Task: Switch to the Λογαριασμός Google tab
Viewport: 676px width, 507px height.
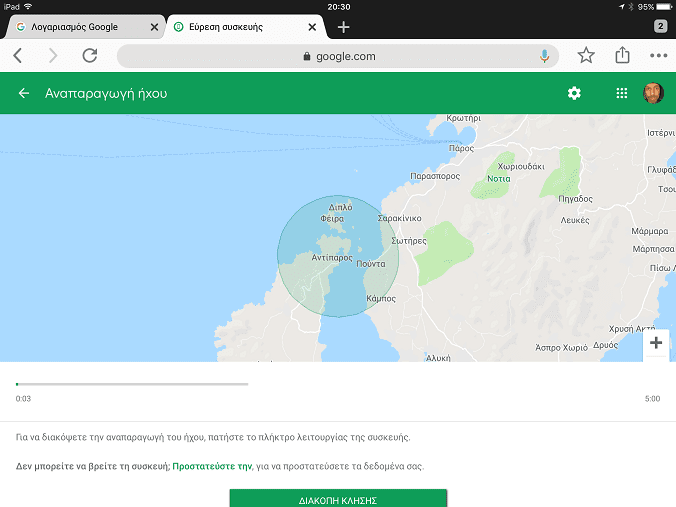Action: tap(85, 27)
